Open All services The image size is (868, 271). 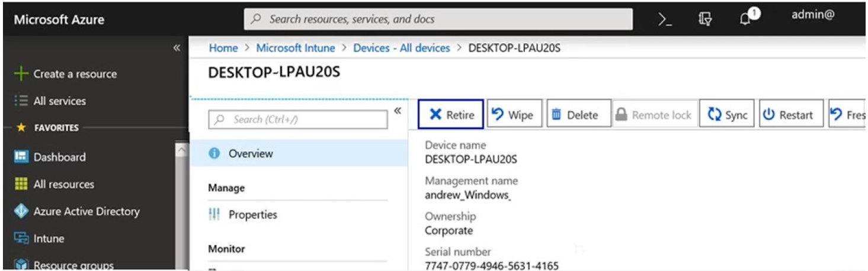click(60, 101)
